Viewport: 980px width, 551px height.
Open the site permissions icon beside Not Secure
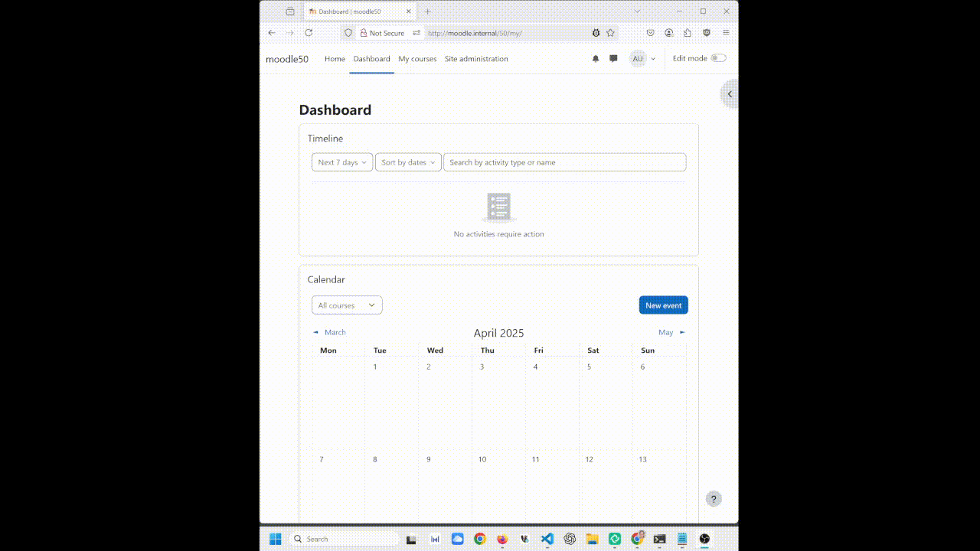(416, 33)
